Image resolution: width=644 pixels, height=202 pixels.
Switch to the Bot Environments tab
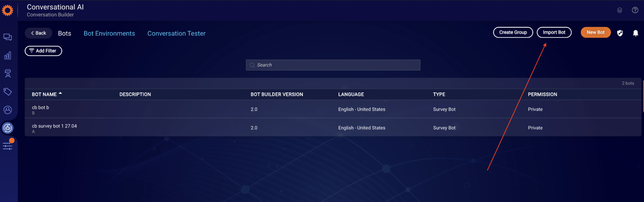109,34
